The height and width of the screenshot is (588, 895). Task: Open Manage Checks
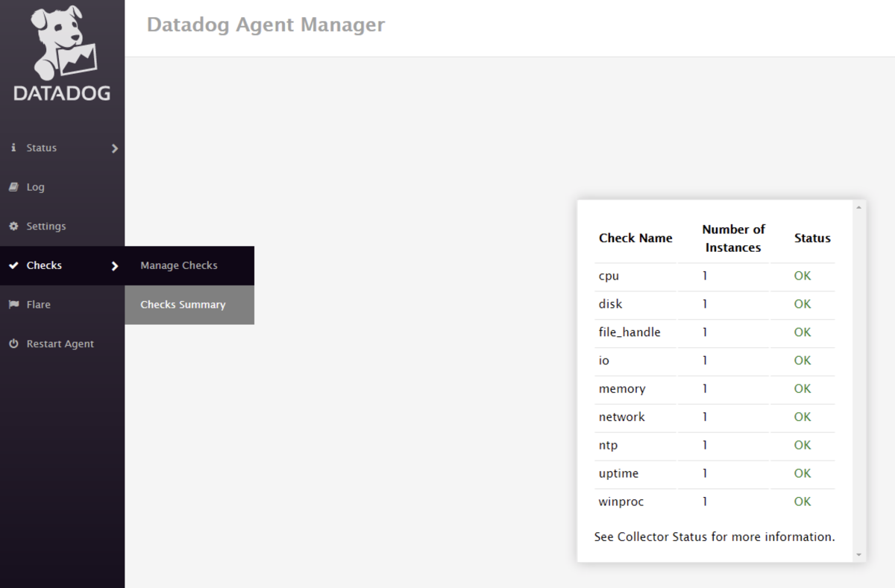(x=178, y=265)
